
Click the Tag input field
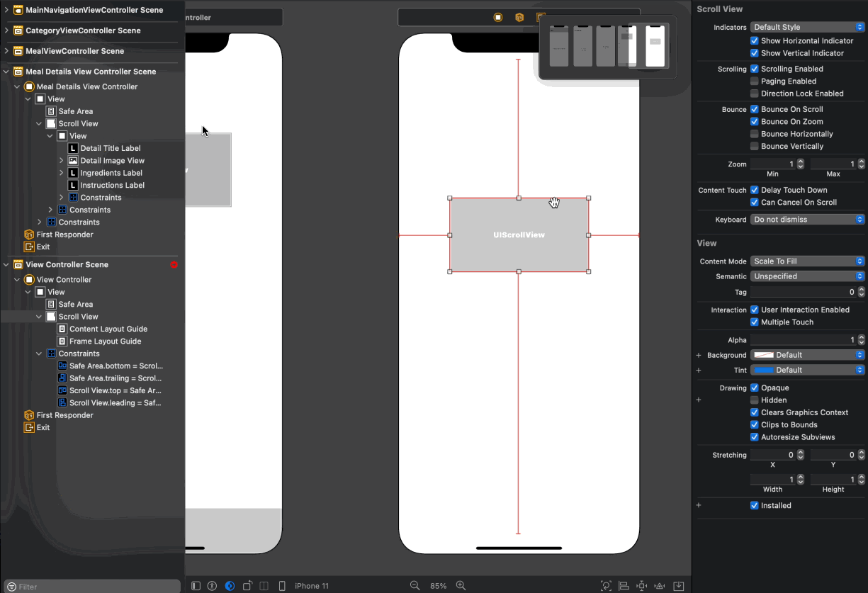[803, 292]
